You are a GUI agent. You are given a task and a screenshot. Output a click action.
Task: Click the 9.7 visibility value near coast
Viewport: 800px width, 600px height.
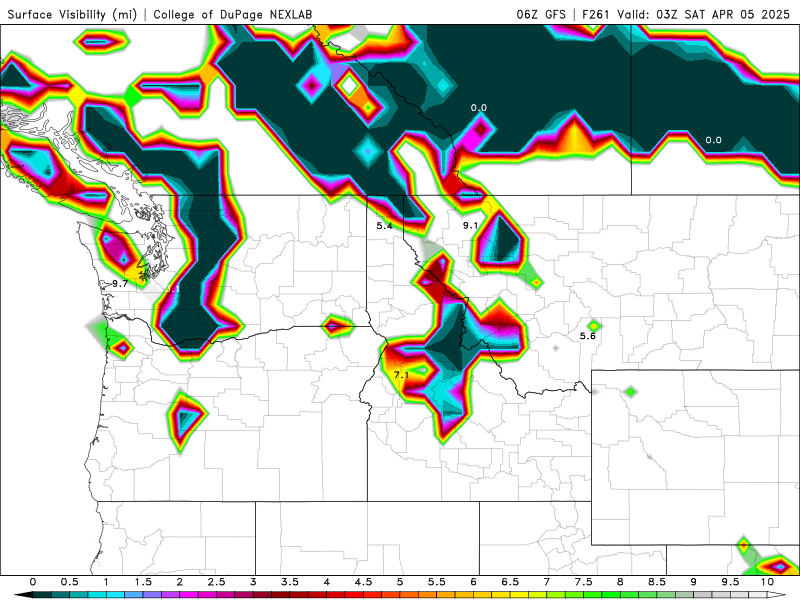point(120,284)
